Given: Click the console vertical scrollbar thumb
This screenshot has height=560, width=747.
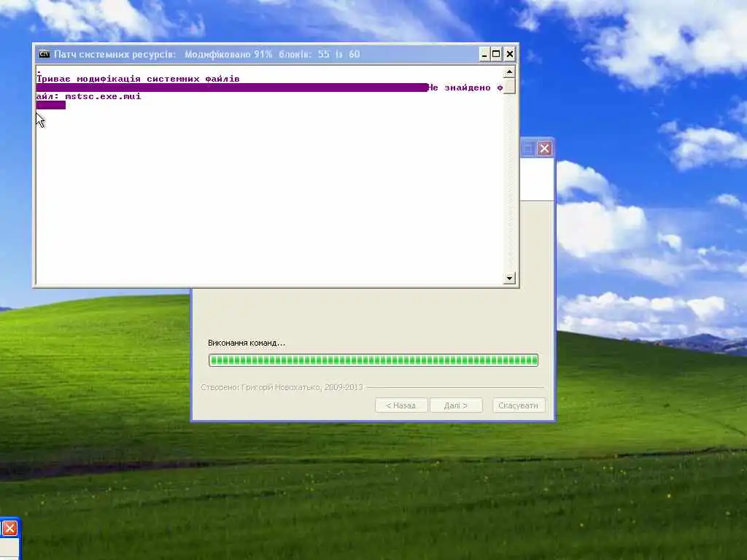Looking at the screenshot, I should pyautogui.click(x=509, y=86).
